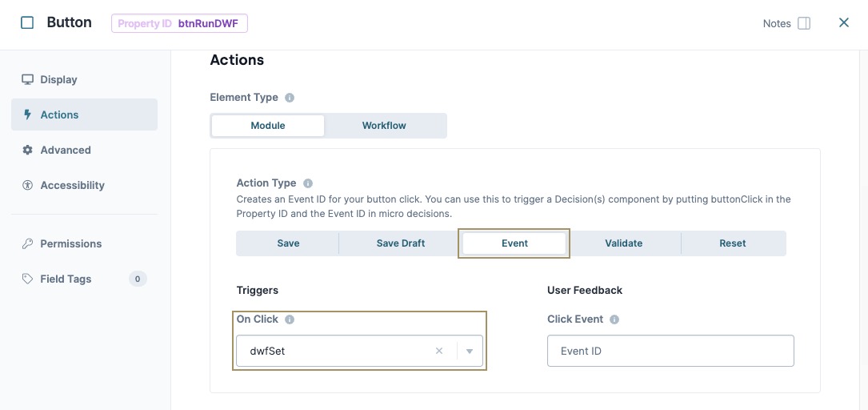Focus the Event ID input field

tap(670, 351)
